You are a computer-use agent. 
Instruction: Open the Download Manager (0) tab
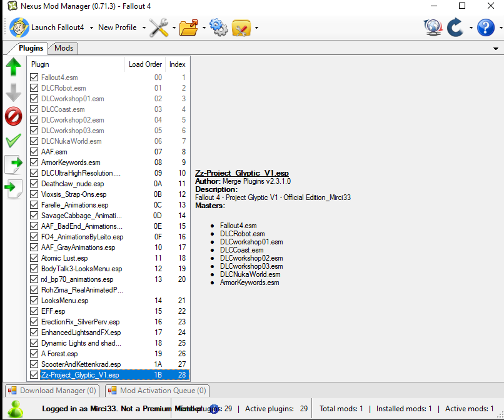point(52,391)
